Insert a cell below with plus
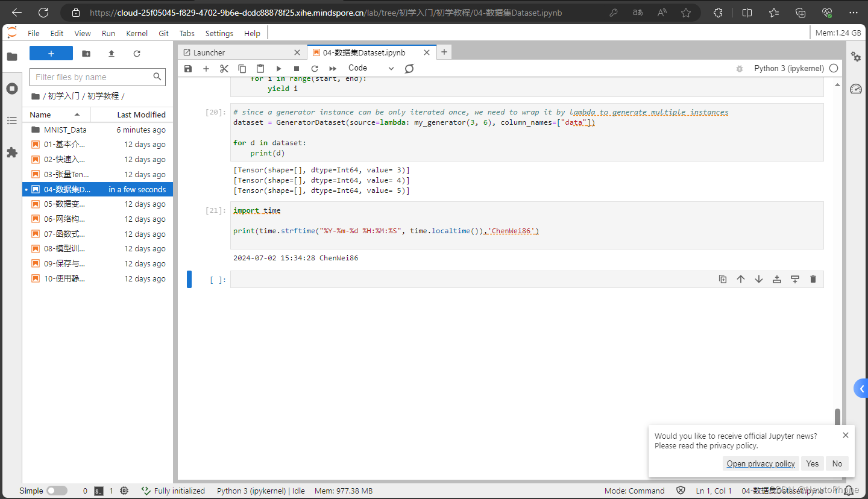Image resolution: width=868 pixels, height=499 pixels. click(206, 69)
